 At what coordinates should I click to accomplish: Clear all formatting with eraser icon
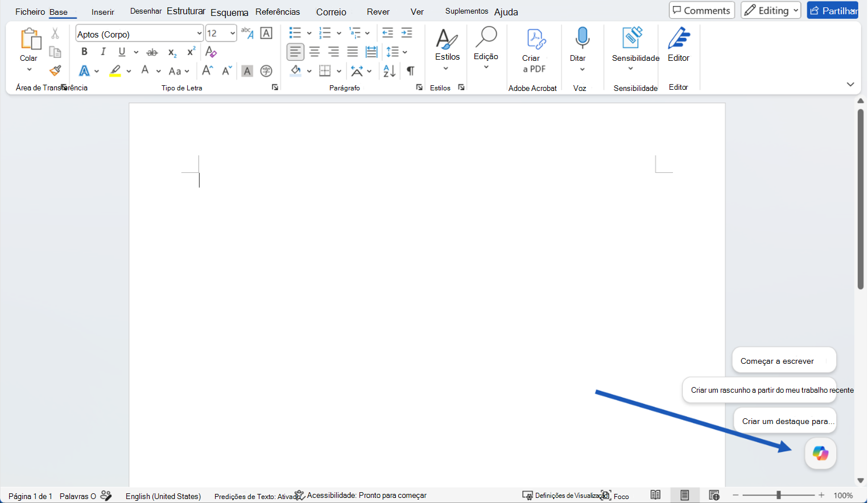coord(211,52)
